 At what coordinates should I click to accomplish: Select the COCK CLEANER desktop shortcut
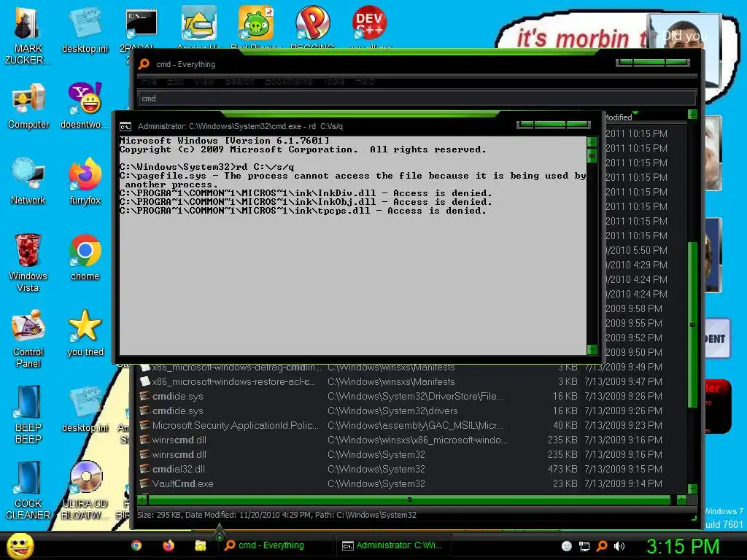coord(28,491)
